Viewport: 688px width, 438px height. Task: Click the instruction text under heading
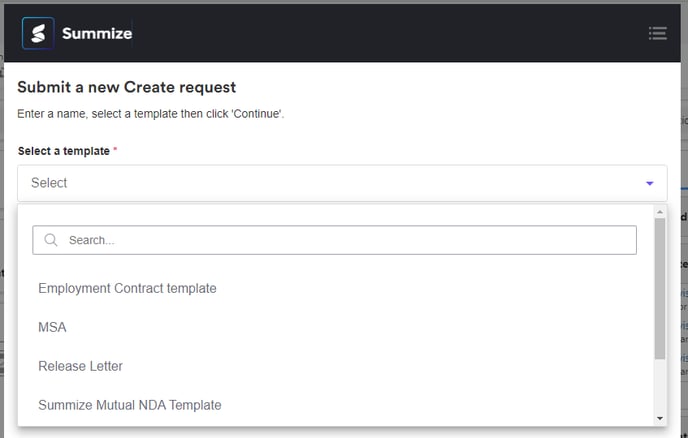pos(150,114)
